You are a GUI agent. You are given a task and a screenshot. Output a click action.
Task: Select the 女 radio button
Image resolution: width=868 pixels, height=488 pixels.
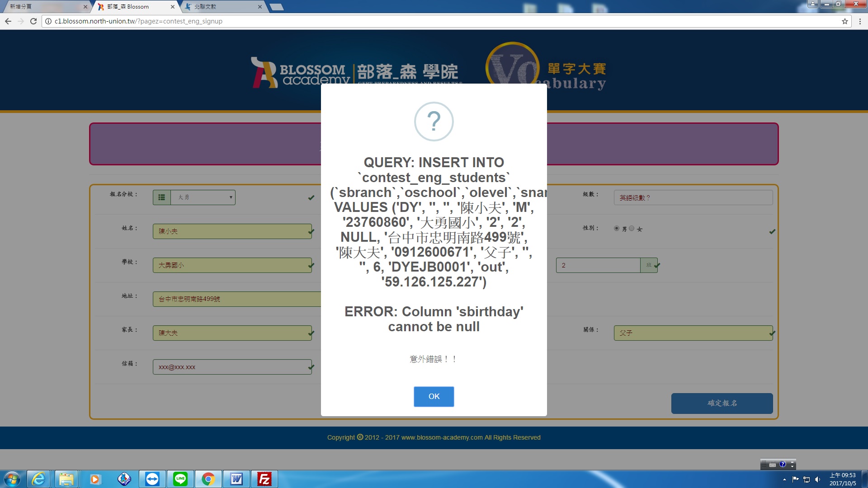pos(632,229)
